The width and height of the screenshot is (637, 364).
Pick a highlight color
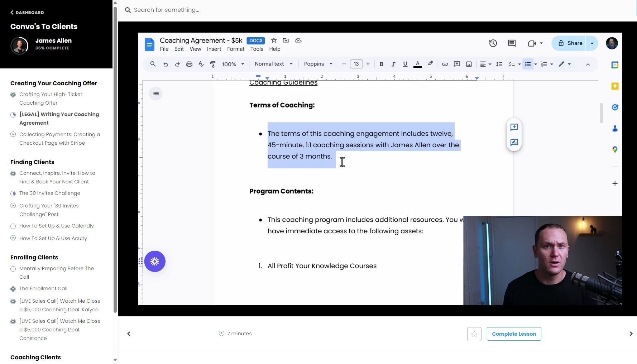pyautogui.click(x=430, y=64)
